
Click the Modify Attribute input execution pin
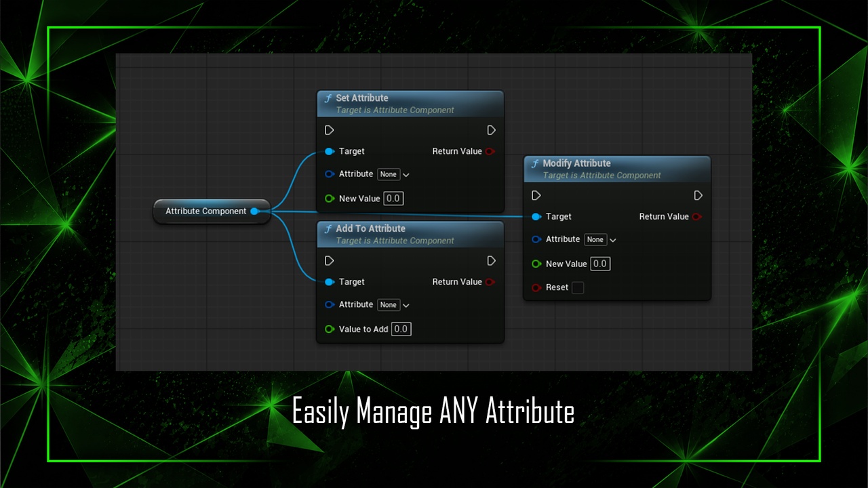536,195
